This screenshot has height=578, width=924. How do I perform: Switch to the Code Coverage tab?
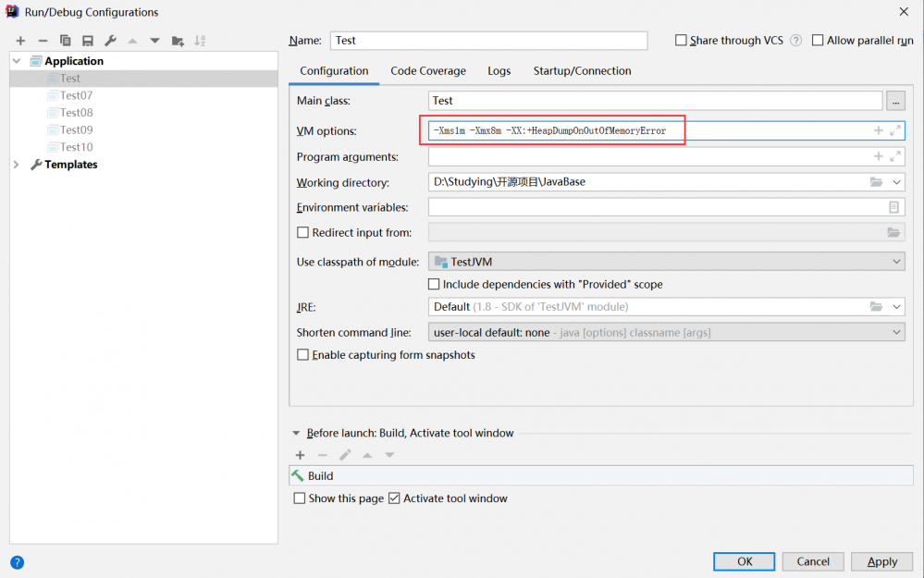[x=428, y=71]
